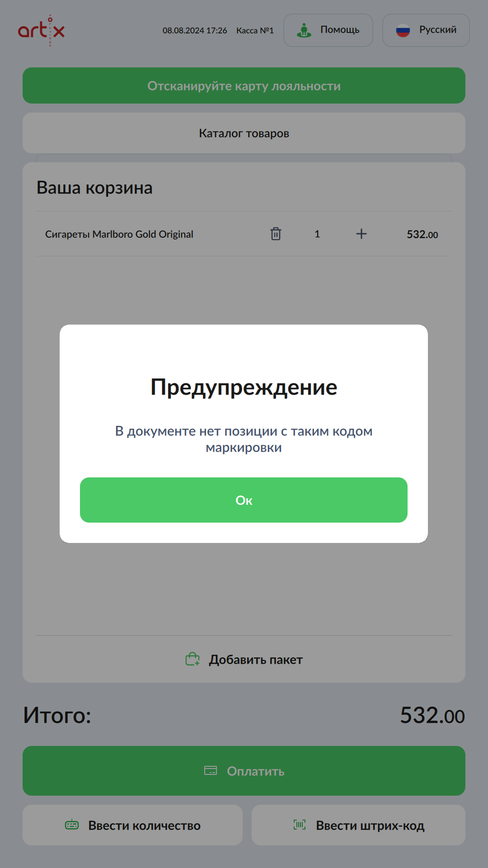
Task: Click the quantity value 1 of Marlboro
Action: click(x=317, y=234)
